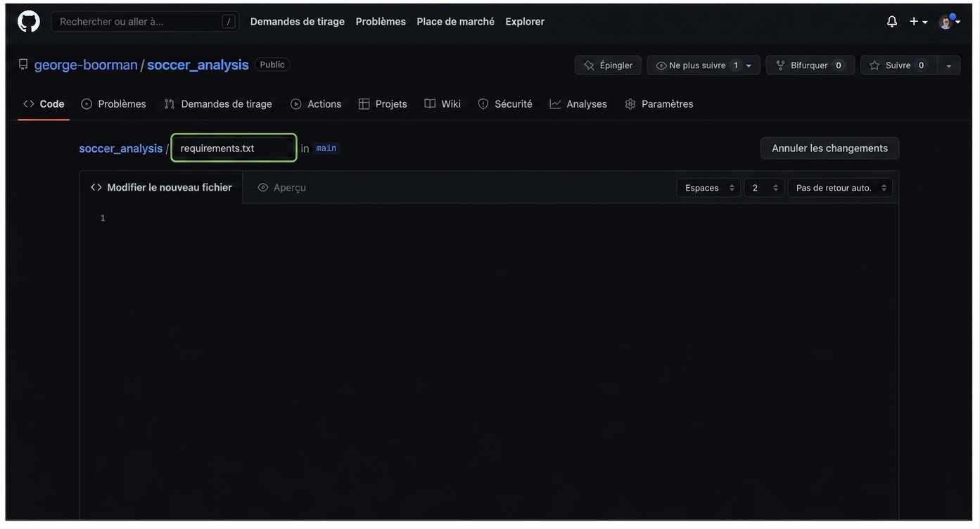Open the indent size 2 dropdown
This screenshot has width=980, height=529.
coord(764,188)
